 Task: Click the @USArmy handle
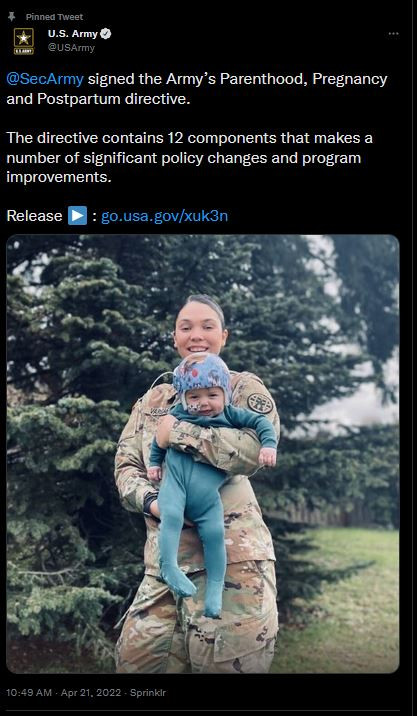71,48
